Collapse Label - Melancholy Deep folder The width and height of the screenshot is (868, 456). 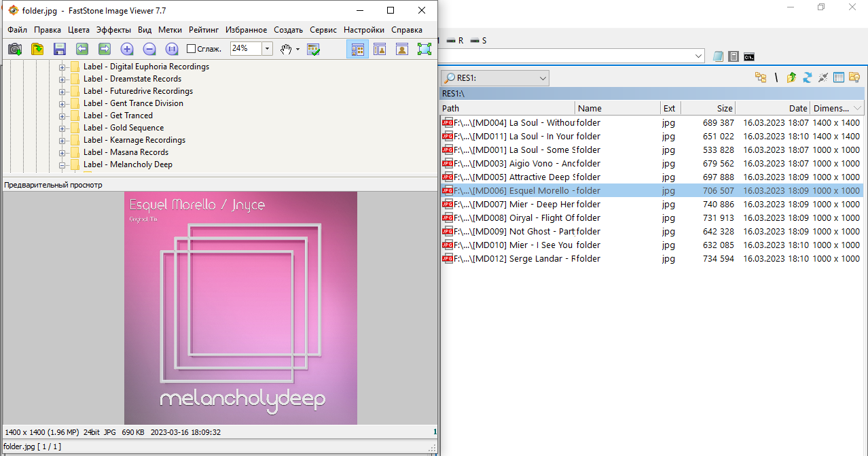coord(62,164)
